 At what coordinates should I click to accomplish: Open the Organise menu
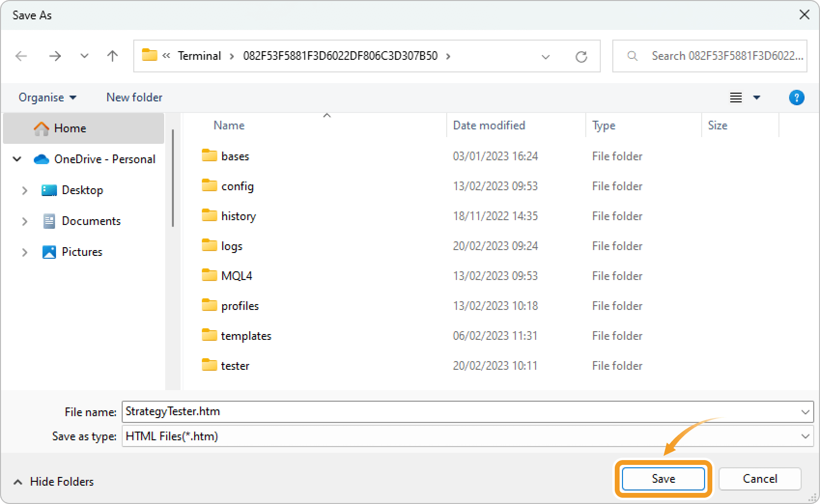(46, 97)
